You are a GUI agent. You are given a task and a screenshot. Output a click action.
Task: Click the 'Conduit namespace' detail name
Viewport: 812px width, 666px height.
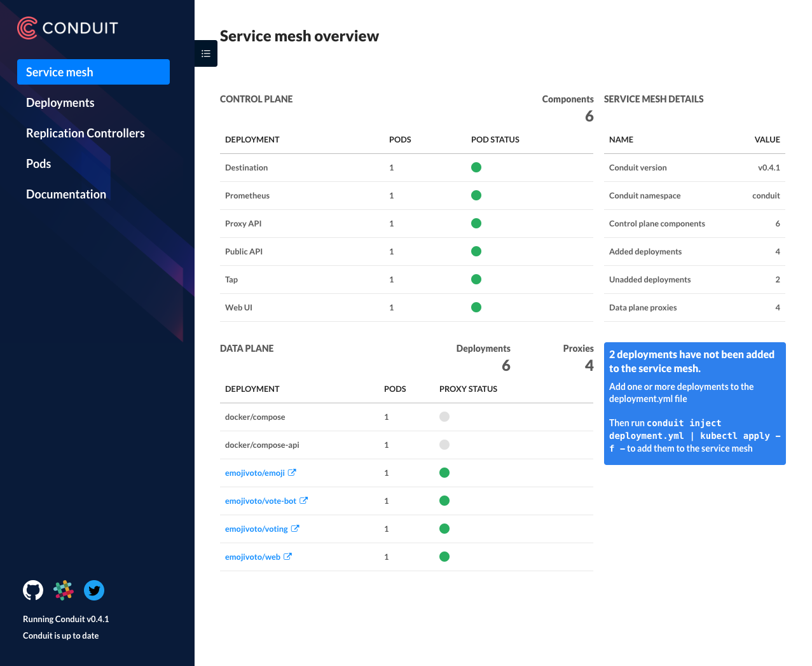pos(645,195)
